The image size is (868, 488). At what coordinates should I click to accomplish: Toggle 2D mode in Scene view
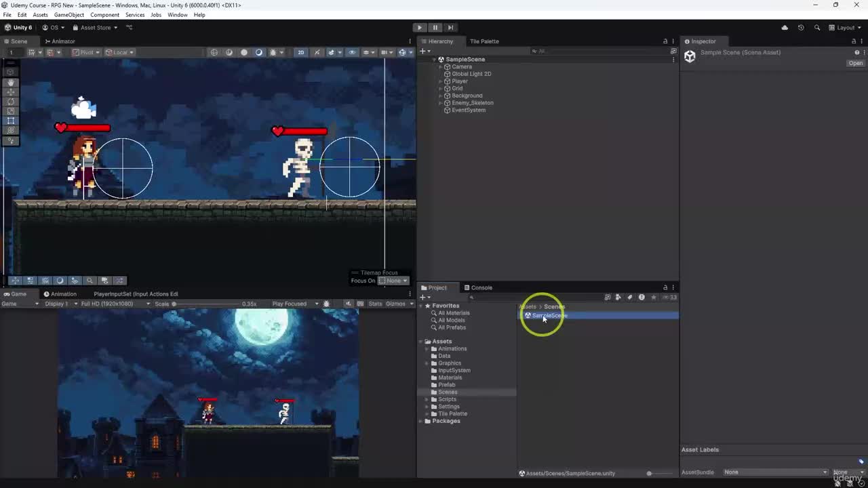tap(301, 52)
